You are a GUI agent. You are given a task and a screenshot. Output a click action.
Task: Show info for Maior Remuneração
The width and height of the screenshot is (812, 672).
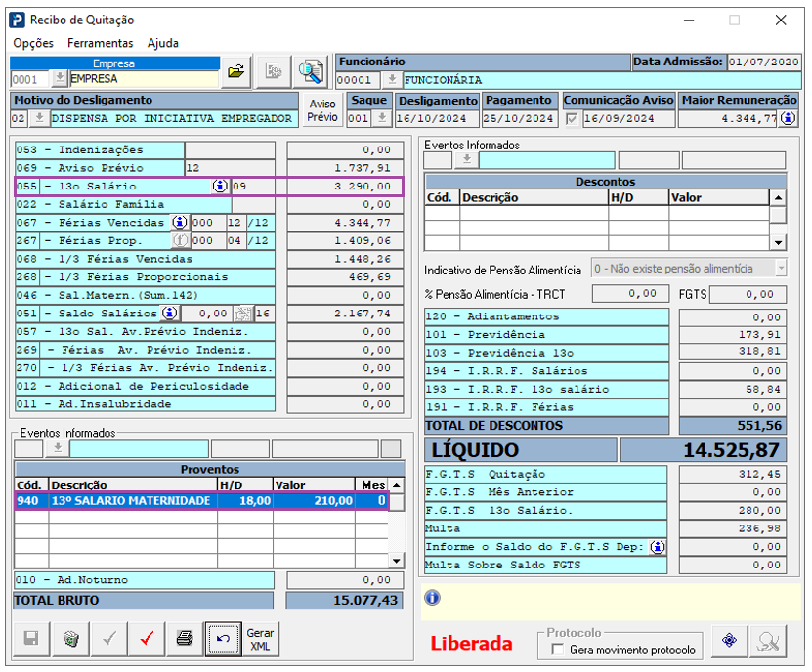788,118
